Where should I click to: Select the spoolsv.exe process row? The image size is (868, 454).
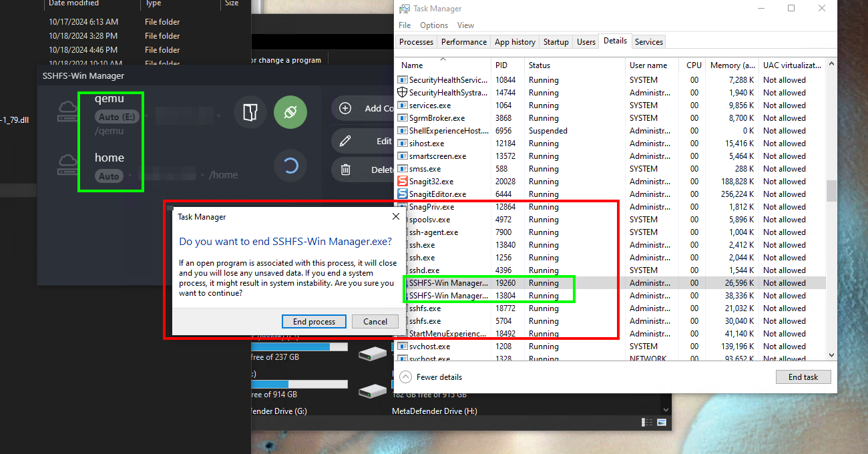pos(611,219)
